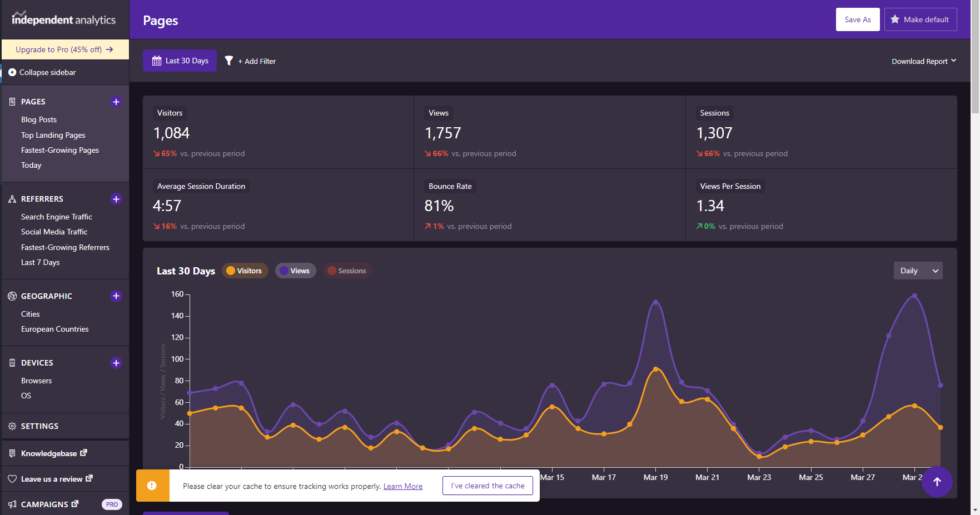Add a new Geographic report
Viewport: 980px width, 515px height.
(x=116, y=296)
